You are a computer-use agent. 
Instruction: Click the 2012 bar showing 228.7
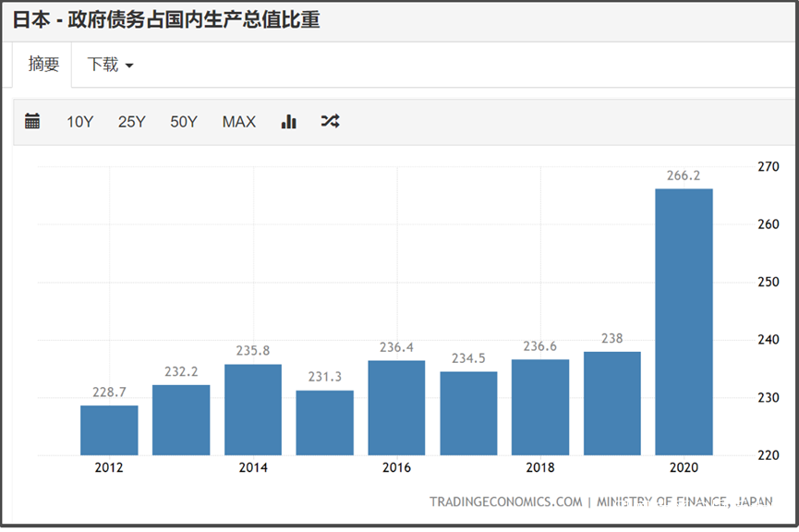point(109,430)
